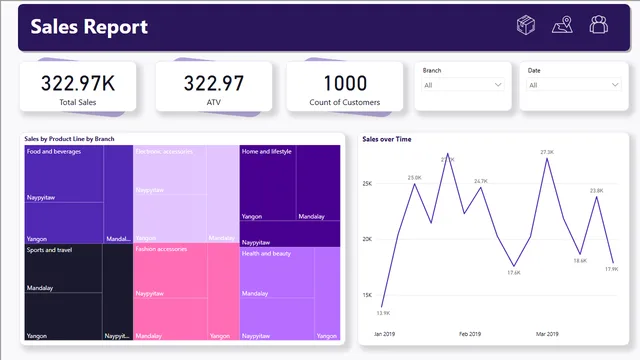Viewport: 640px width, 360px height.
Task: Click Food and beverages Naypyitaw tile
Action: tap(64, 174)
